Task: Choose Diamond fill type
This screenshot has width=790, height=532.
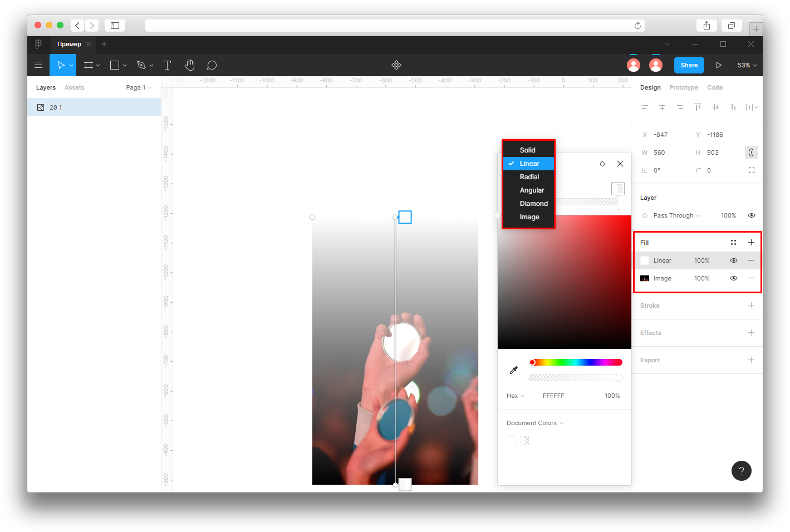Action: pyautogui.click(x=528, y=204)
